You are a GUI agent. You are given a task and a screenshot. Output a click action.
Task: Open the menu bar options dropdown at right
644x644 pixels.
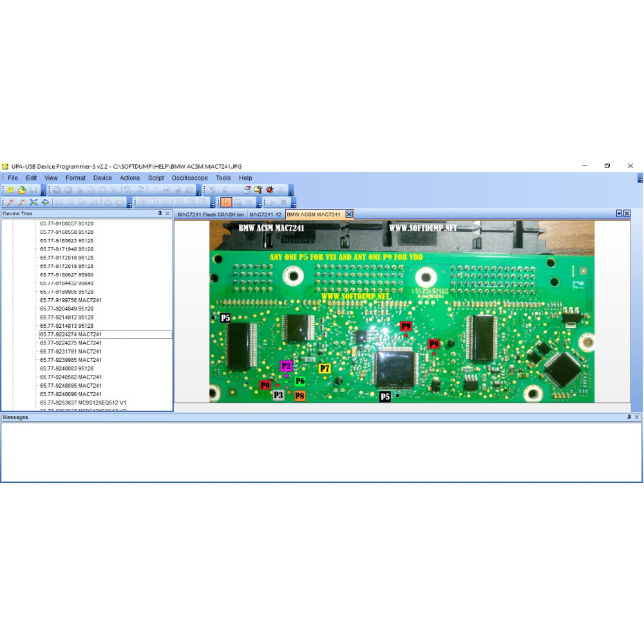pyautogui.click(x=640, y=179)
